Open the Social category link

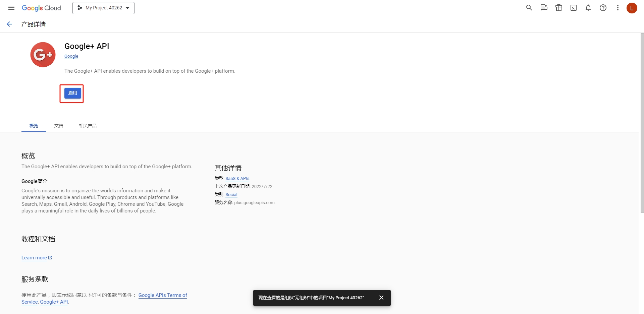click(x=231, y=195)
